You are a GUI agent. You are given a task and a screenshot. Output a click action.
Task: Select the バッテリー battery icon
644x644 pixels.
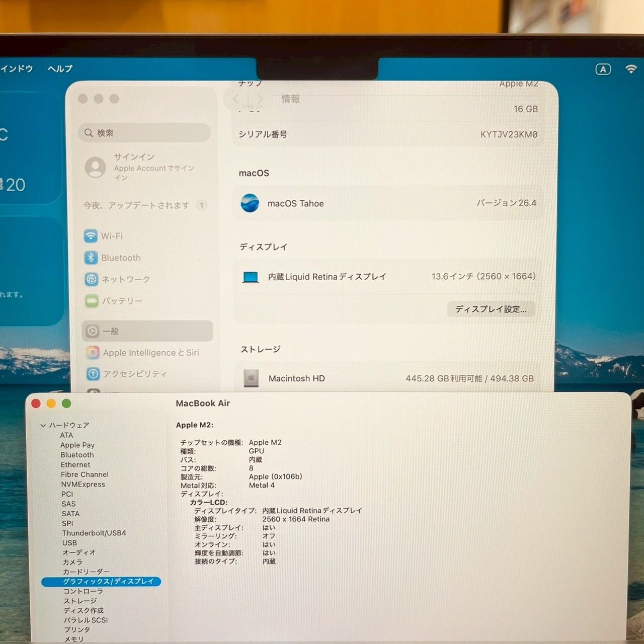(92, 301)
